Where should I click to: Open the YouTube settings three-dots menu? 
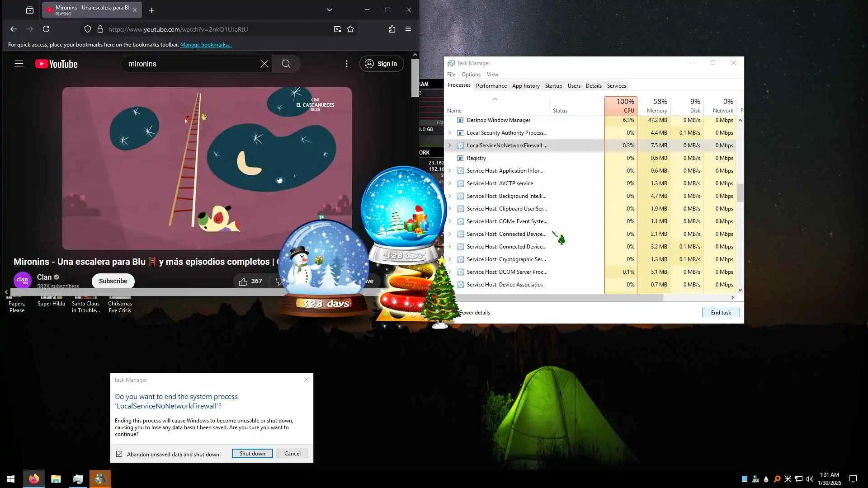click(347, 64)
